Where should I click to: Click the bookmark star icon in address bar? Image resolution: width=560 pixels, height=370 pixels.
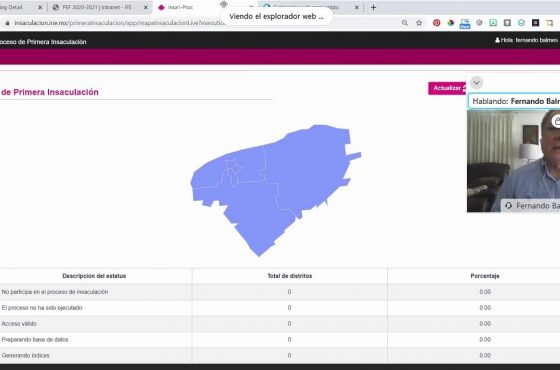(x=419, y=23)
